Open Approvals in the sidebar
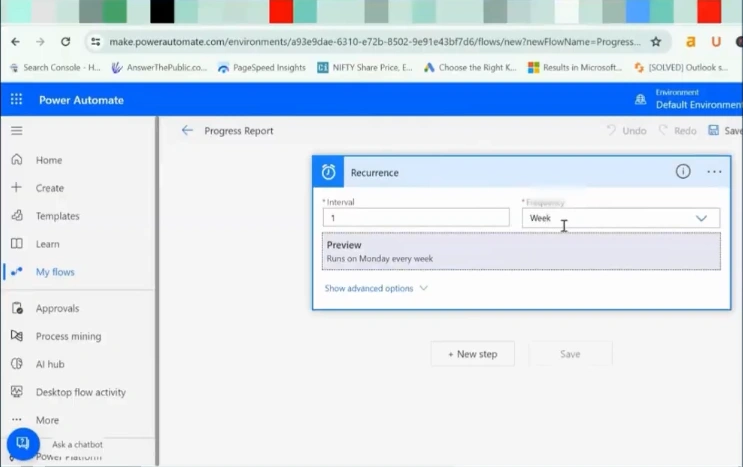 [57, 308]
